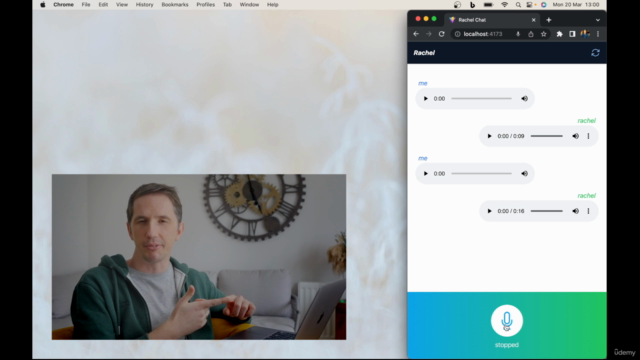Open the View menu
640x360 pixels.
pos(122,4)
